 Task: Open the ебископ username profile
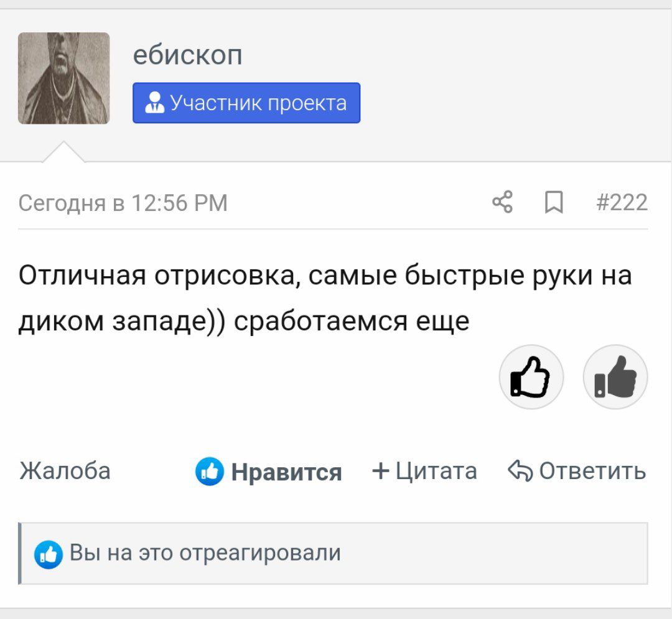coord(188,55)
